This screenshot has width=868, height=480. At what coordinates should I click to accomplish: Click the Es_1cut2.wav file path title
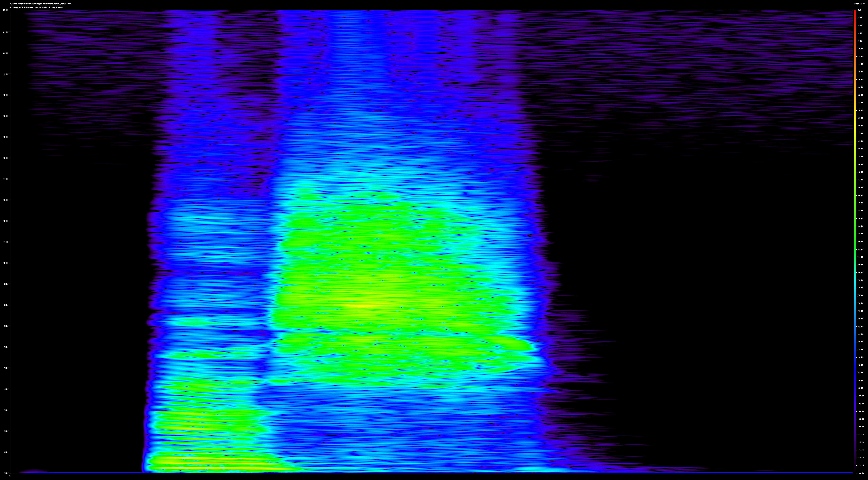click(41, 4)
